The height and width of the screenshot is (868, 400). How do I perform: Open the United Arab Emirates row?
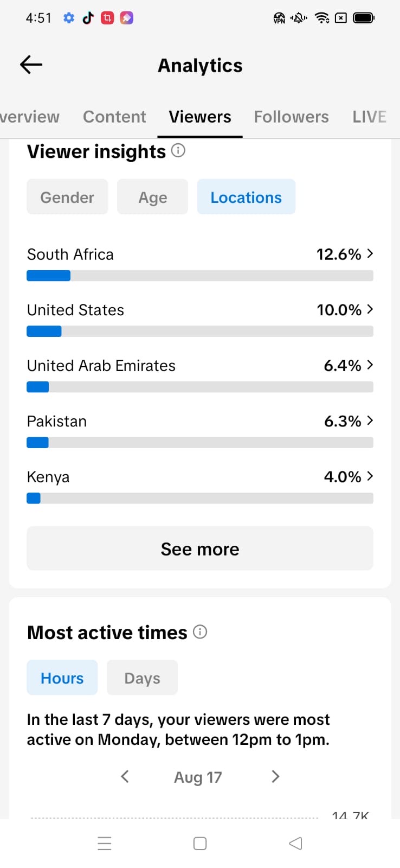tap(200, 374)
